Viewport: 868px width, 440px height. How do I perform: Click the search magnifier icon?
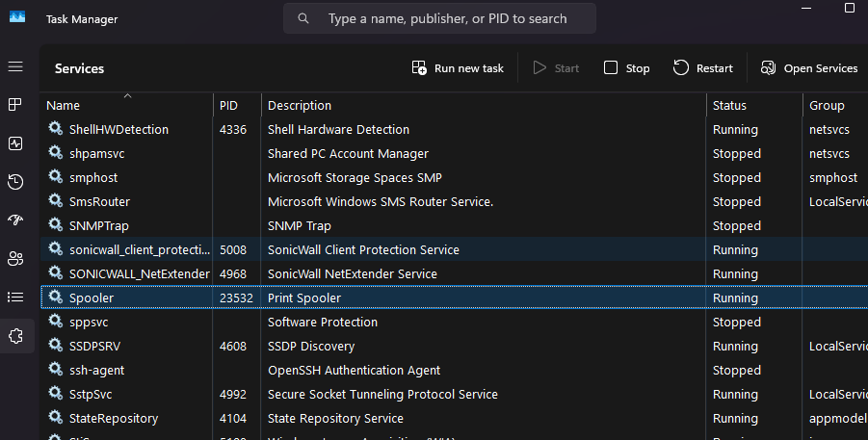pyautogui.click(x=303, y=18)
